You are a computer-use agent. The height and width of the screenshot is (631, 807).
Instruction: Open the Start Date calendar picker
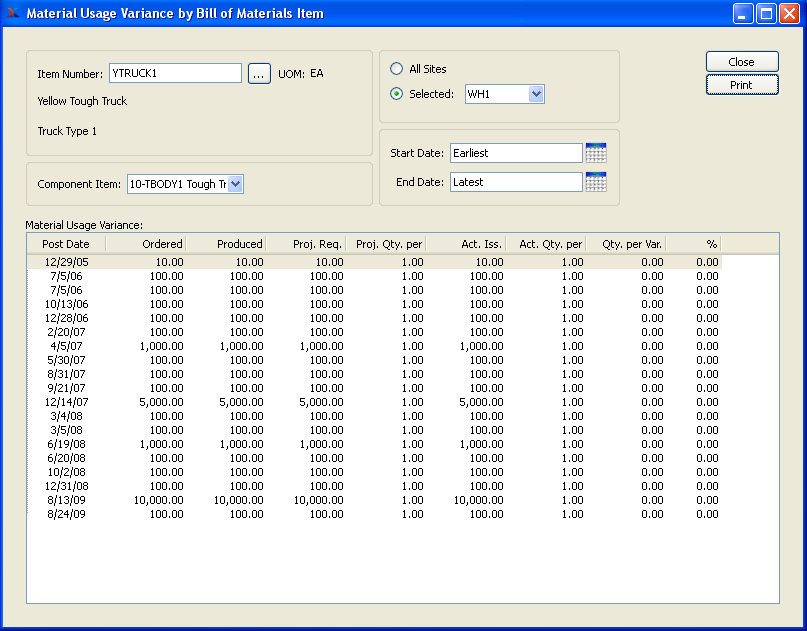coord(596,153)
